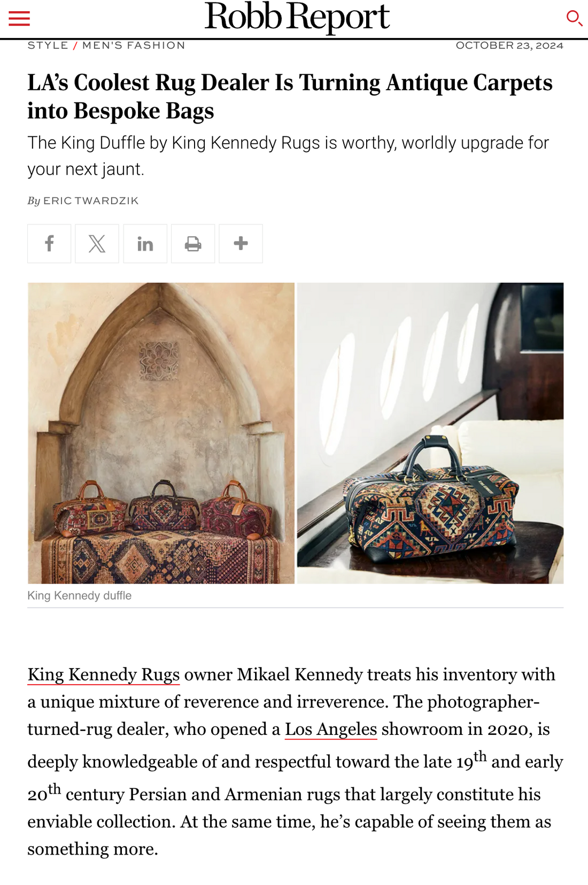Screen dimensions: 588x885
Task: Open the duffle bag on jet photo
Action: [430, 433]
